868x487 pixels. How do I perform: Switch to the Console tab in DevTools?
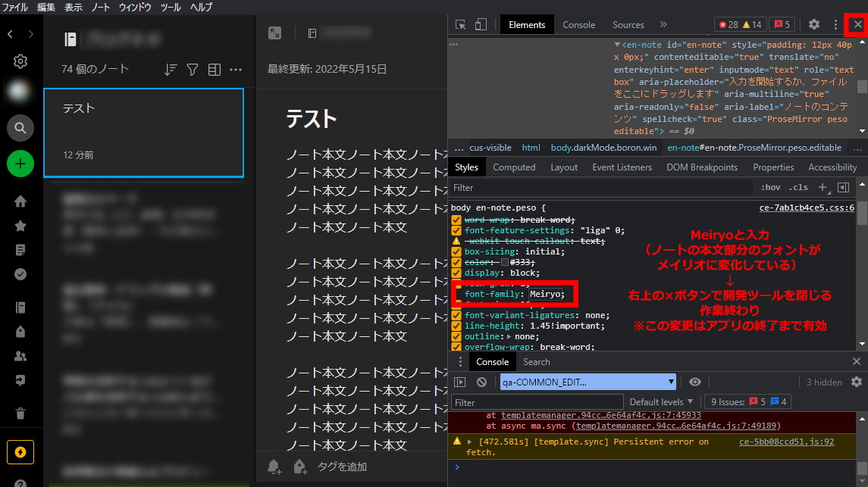click(x=578, y=23)
